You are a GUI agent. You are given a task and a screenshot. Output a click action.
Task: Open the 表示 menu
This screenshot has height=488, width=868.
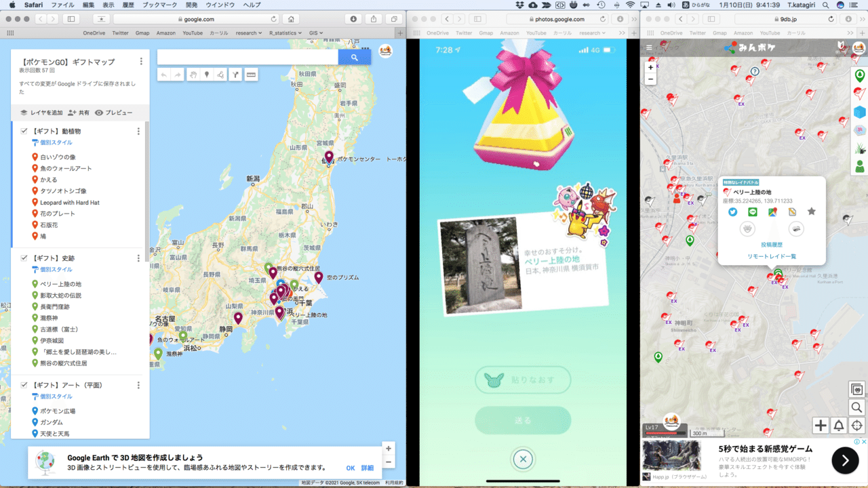108,5
